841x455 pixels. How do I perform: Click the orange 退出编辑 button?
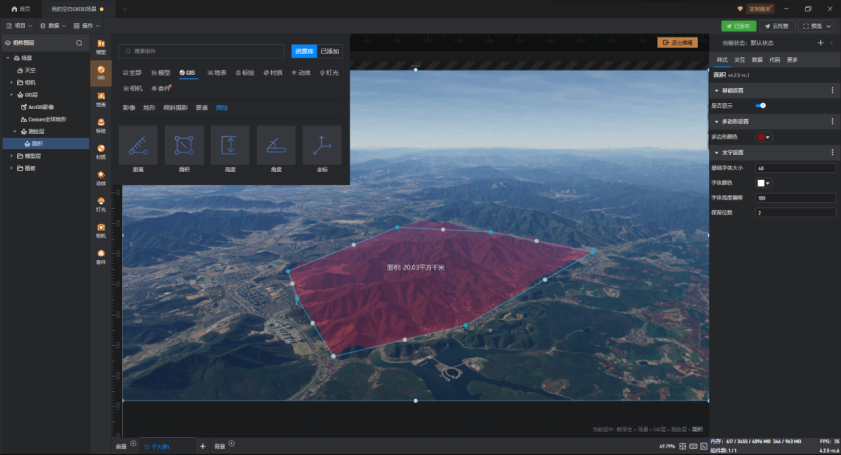pyautogui.click(x=677, y=42)
